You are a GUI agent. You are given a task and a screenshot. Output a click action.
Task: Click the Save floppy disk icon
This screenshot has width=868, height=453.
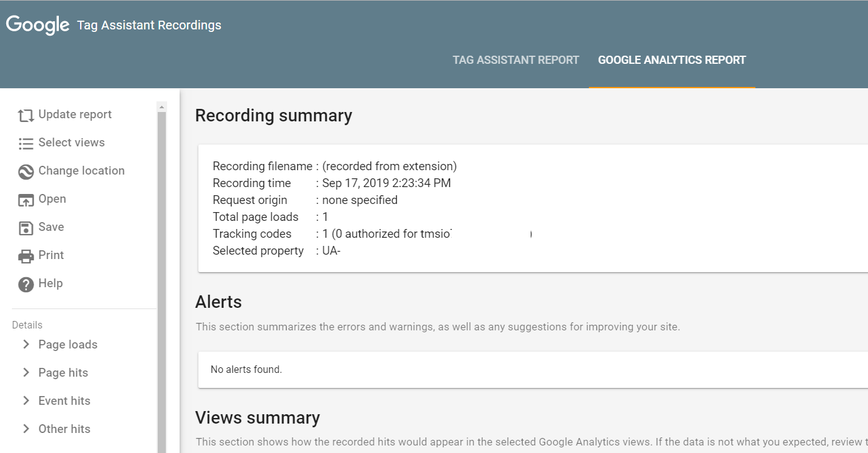(x=26, y=228)
